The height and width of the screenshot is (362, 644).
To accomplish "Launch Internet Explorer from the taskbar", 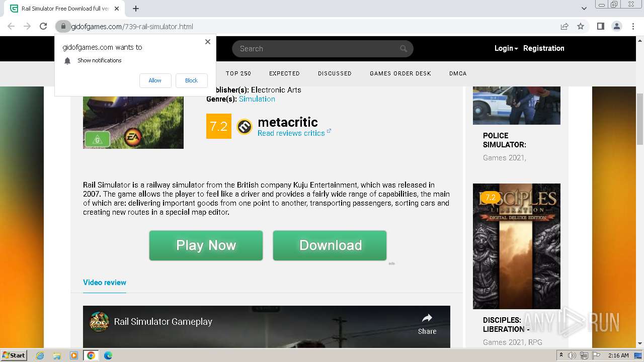I will click(x=40, y=355).
